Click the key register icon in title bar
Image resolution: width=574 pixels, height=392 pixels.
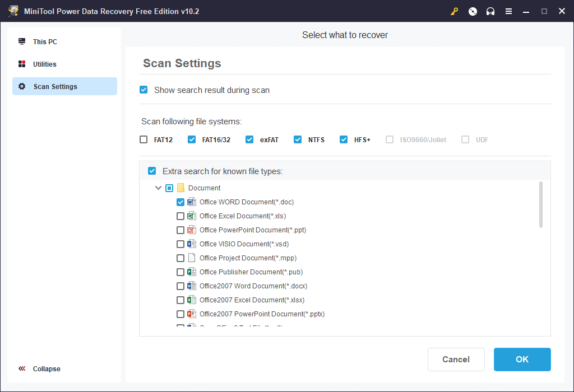coord(454,11)
